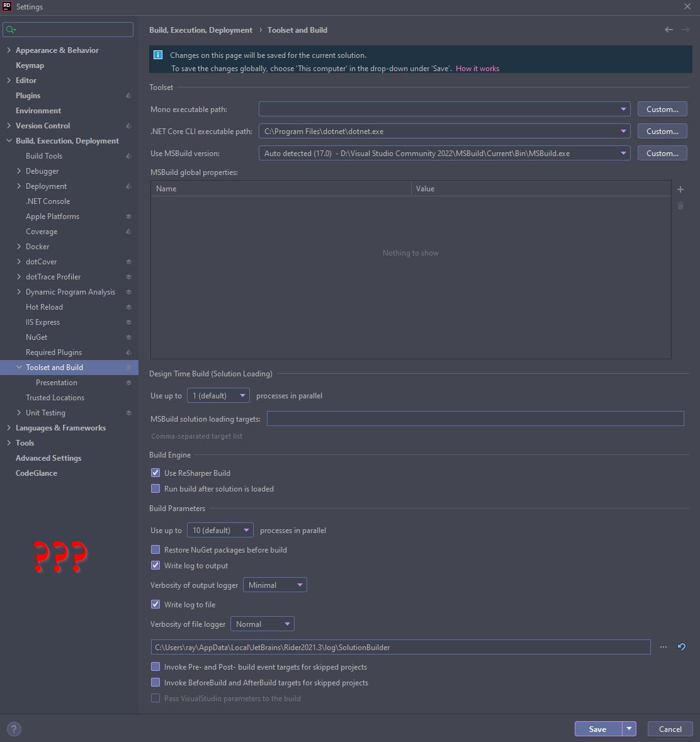Expand the Appearance & Behavior section
Viewport: 700px width, 742px height.
(9, 50)
